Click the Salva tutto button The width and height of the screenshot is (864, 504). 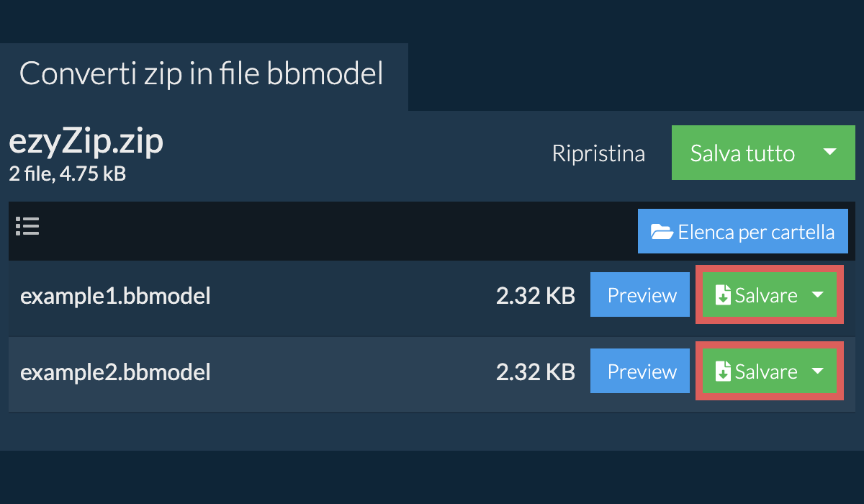click(743, 153)
